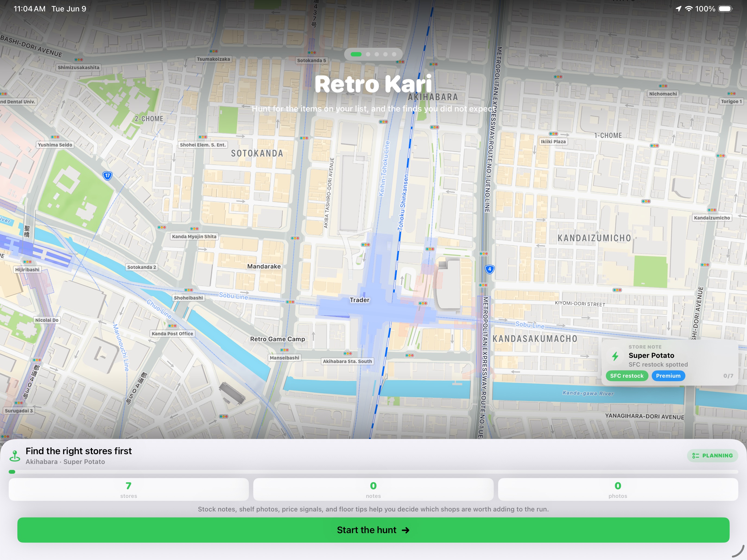Tap the map pin icon beside the heading
Screen dimensions: 747x560
15,456
